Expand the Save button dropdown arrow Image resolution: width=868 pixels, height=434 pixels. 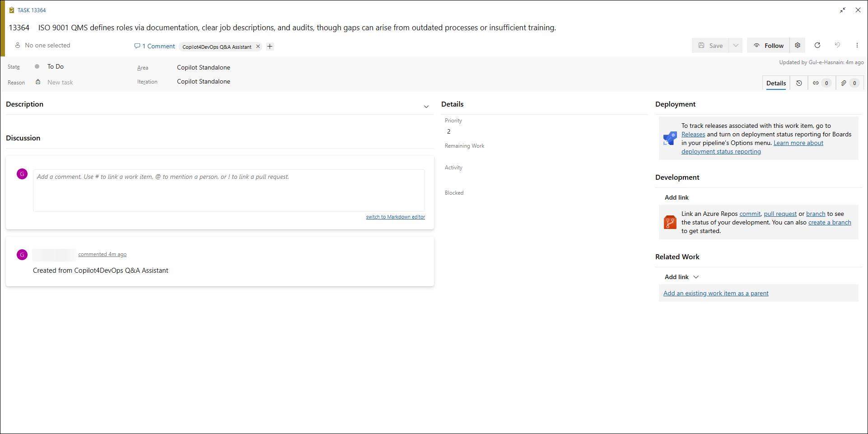tap(736, 46)
